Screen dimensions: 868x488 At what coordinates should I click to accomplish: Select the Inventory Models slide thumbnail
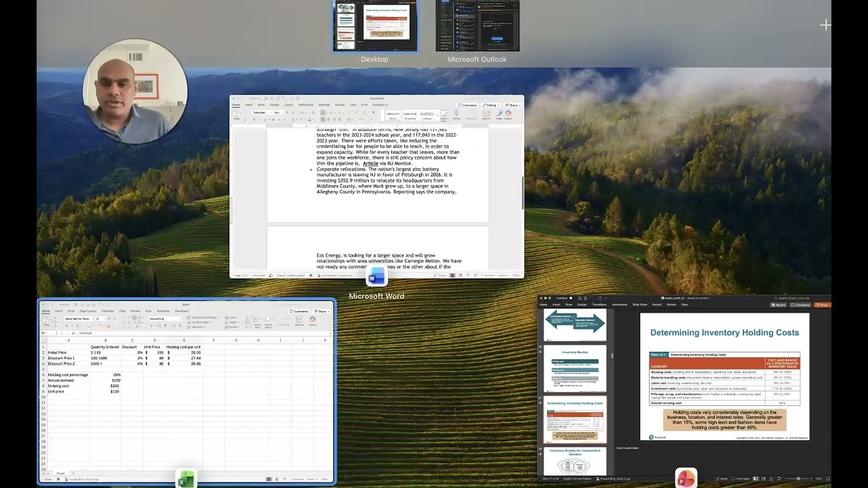pos(575,369)
